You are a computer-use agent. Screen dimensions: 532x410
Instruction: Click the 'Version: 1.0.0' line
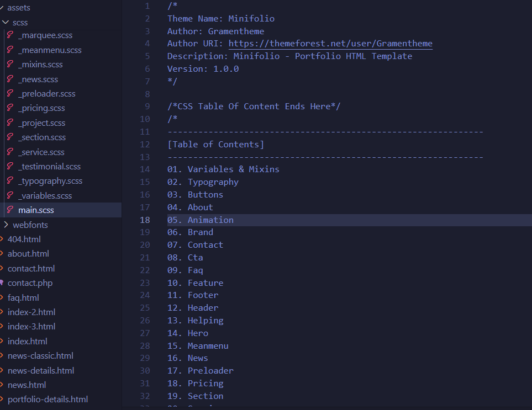pyautogui.click(x=203, y=69)
